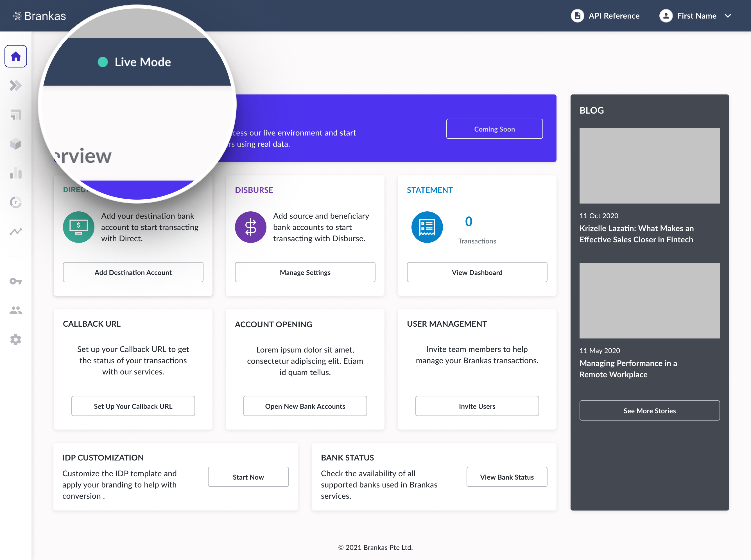Open the users group sidebar icon
Viewport: 751px width, 560px height.
click(15, 310)
